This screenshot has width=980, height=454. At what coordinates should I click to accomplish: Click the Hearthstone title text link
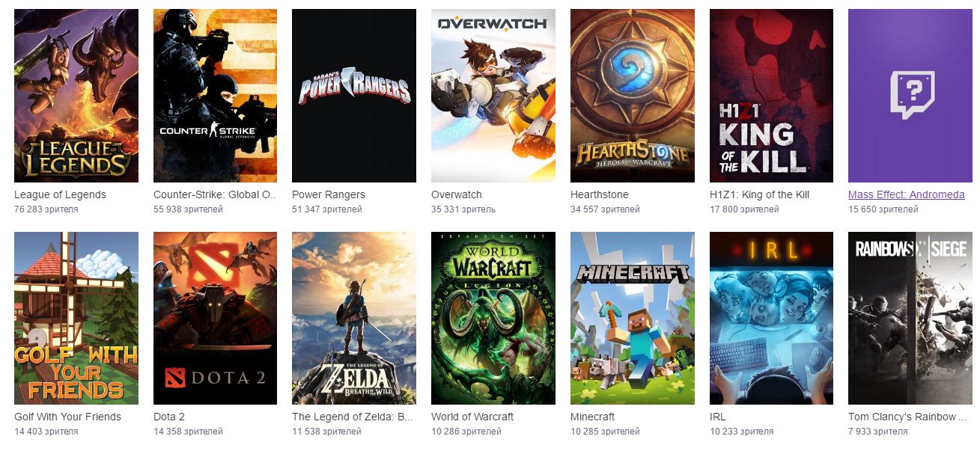coord(600,194)
